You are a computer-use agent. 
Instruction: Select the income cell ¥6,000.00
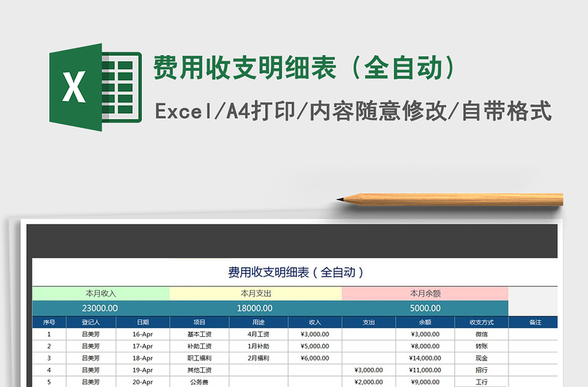click(x=315, y=358)
